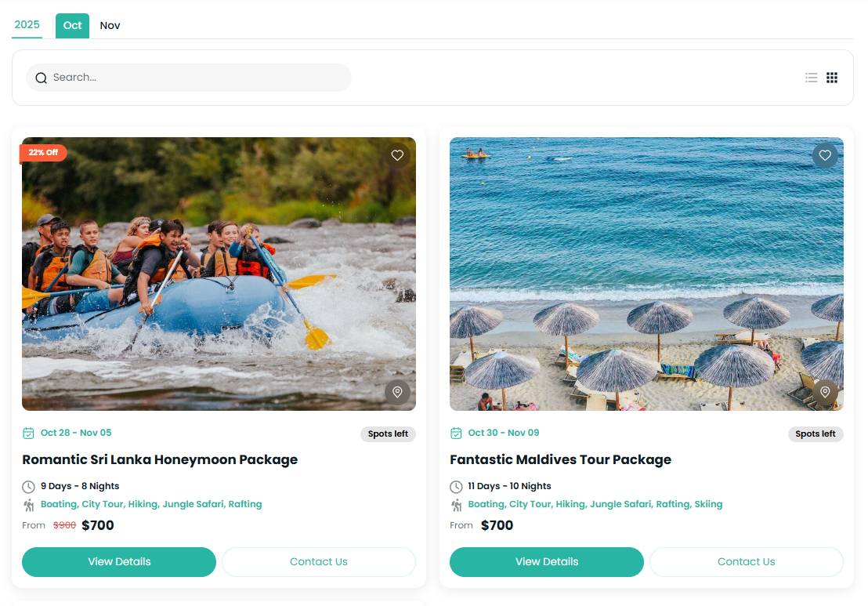Image resolution: width=868 pixels, height=606 pixels.
Task: Switch to list view layout
Action: coord(812,78)
